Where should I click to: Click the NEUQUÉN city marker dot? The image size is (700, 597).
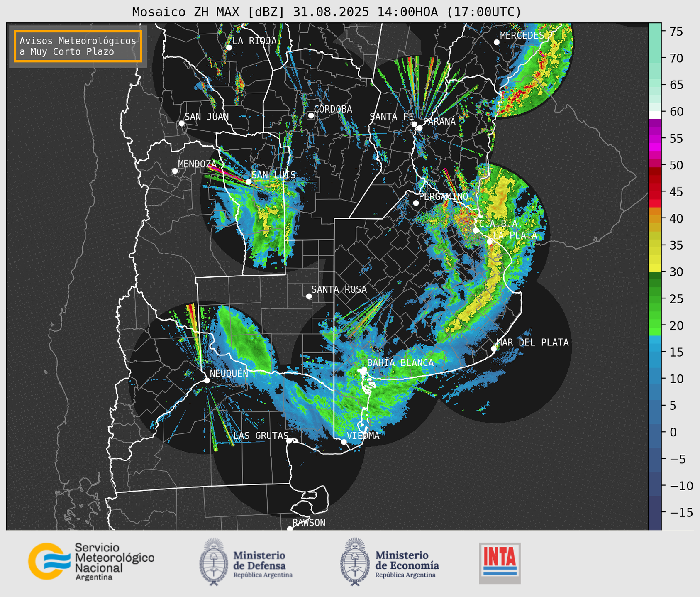point(207,380)
